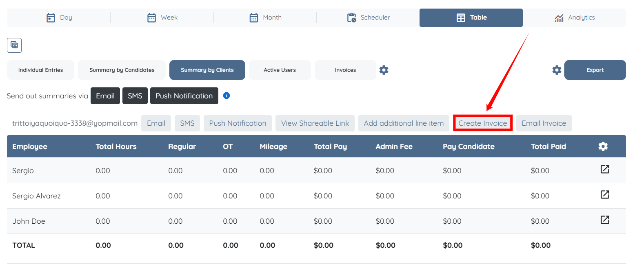Open Sergio's row details icon
The width and height of the screenshot is (644, 267).
coord(605,169)
